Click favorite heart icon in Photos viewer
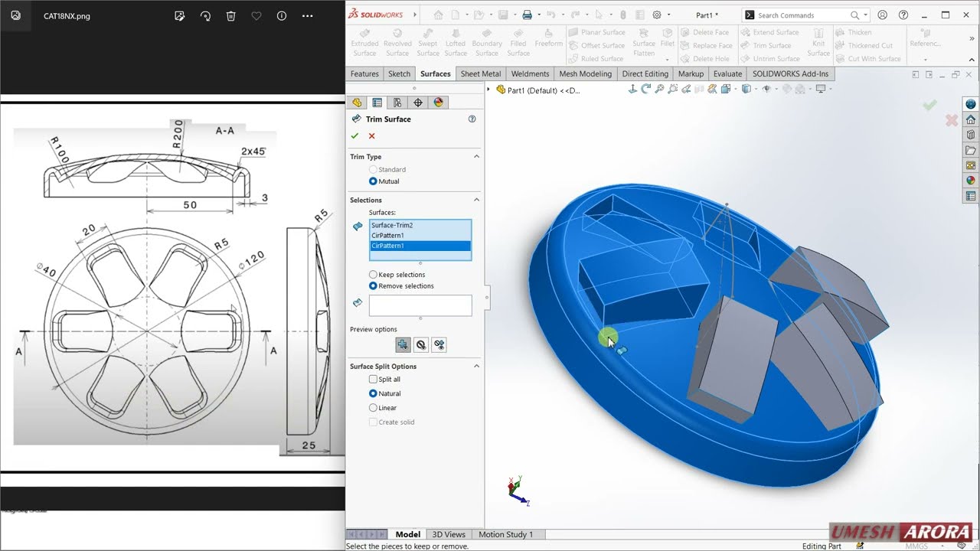The image size is (980, 551). click(256, 15)
